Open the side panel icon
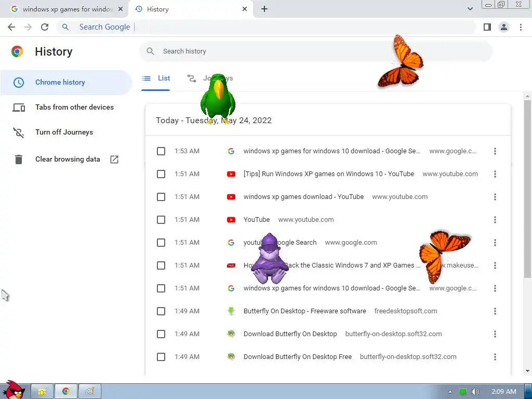This screenshot has width=532, height=399. (487, 27)
